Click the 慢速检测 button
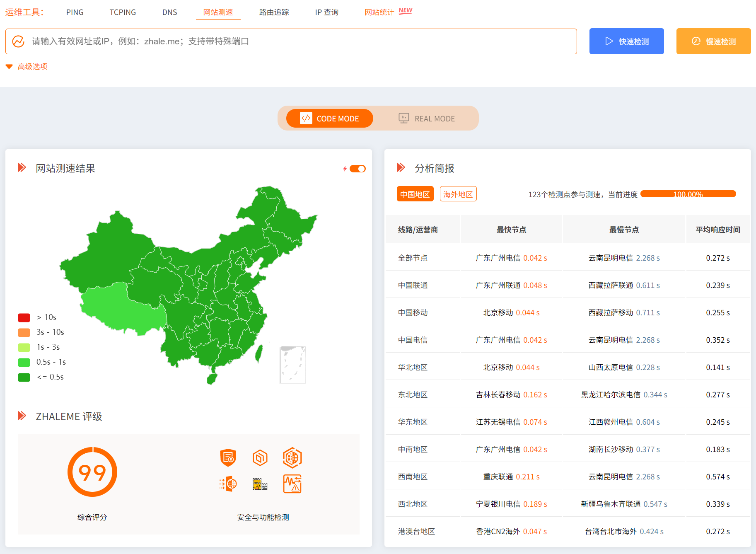The image size is (756, 554). (x=713, y=41)
